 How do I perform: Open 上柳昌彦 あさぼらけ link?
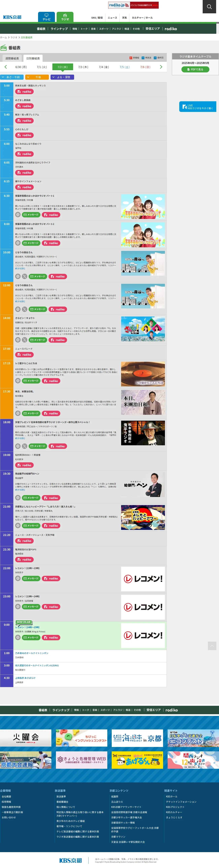pyautogui.click(x=25, y=678)
